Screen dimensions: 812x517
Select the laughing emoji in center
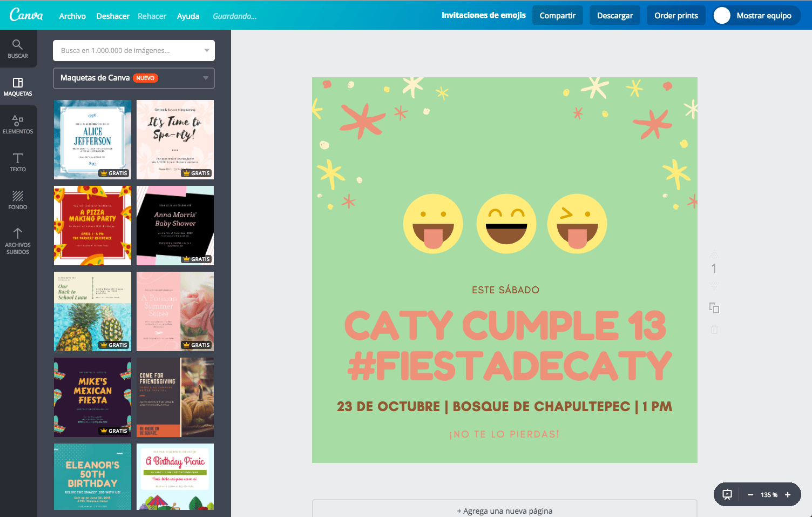click(506, 224)
